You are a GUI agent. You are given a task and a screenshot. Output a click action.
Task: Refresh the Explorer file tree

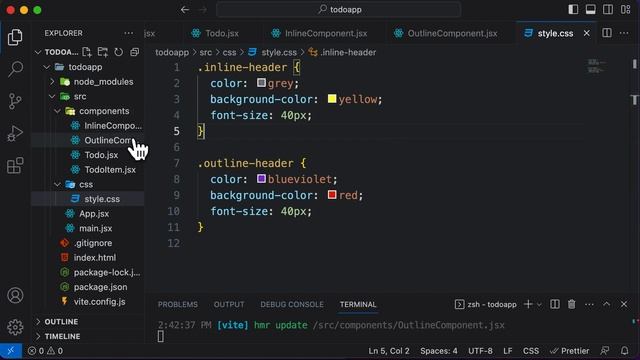(x=118, y=52)
